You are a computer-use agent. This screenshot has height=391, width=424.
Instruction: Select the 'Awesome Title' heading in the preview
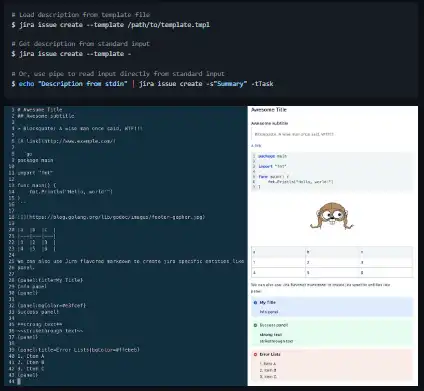coord(269,110)
